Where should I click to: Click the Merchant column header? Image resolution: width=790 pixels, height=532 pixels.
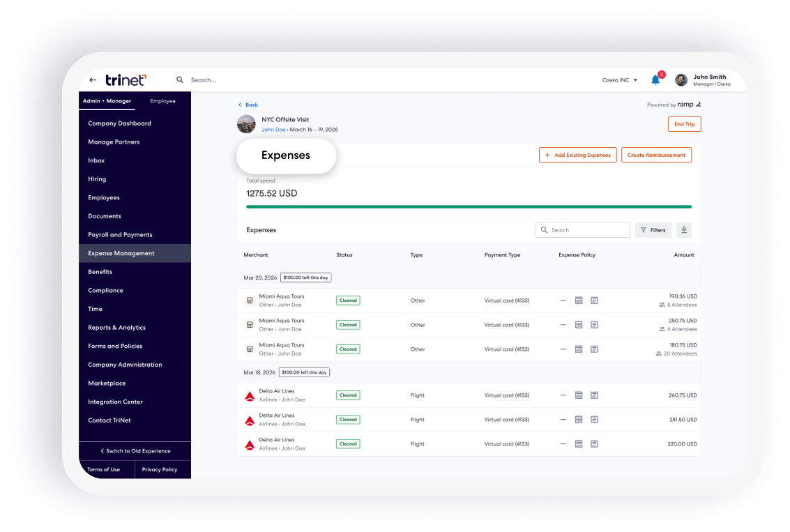click(x=256, y=255)
